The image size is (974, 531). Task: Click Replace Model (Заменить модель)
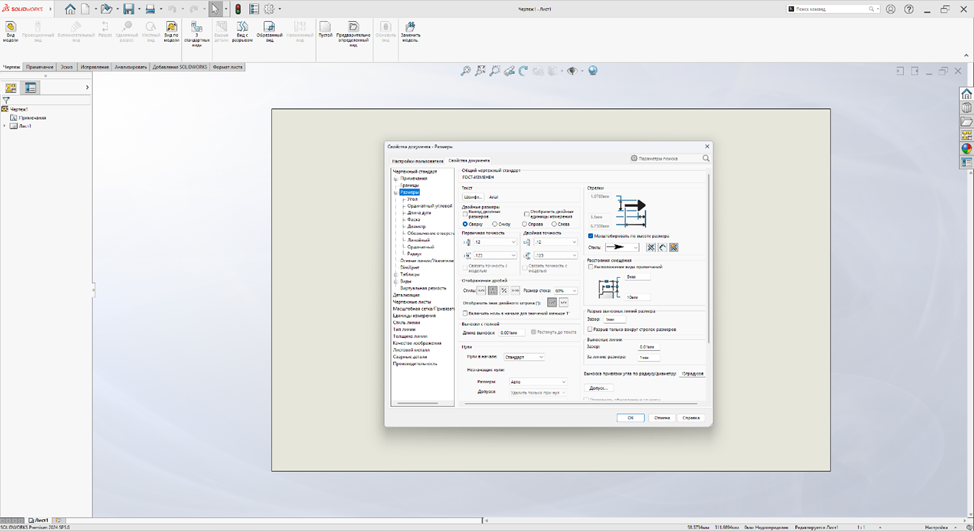410,32
